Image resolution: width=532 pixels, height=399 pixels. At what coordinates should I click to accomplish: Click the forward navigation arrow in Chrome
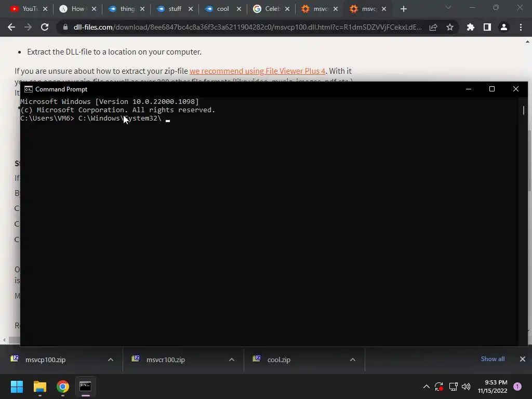tap(28, 27)
